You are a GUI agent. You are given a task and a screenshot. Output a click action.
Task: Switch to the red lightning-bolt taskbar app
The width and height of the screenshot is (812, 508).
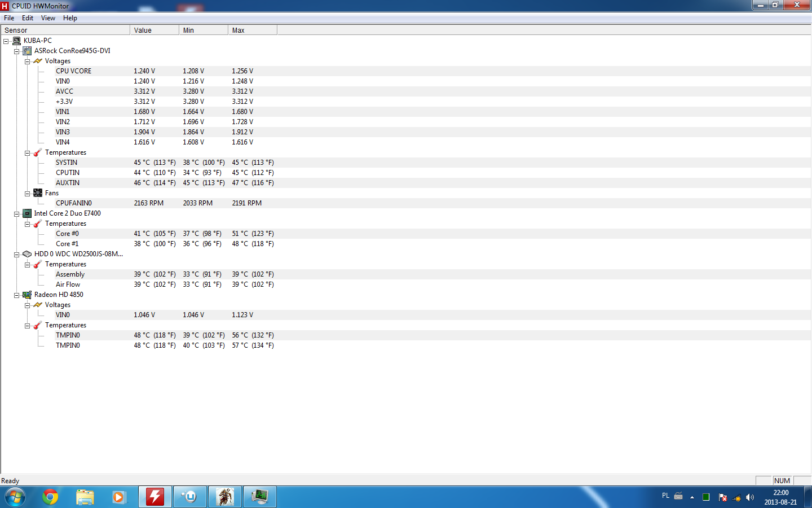click(x=155, y=497)
